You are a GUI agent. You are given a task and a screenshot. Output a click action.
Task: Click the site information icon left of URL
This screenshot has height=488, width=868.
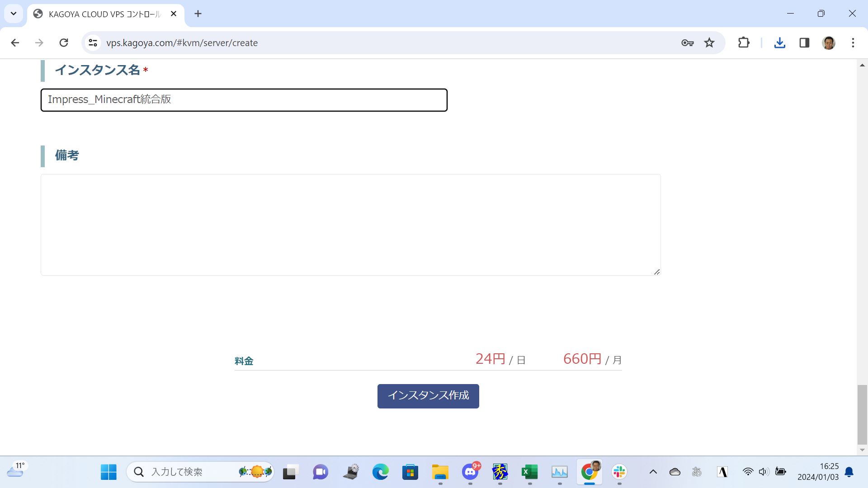click(x=93, y=42)
